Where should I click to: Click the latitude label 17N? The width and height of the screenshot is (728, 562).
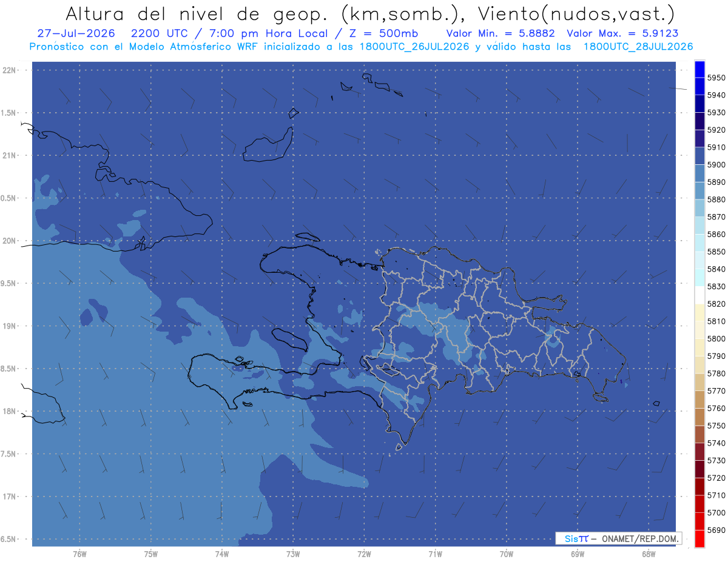[x=8, y=497]
